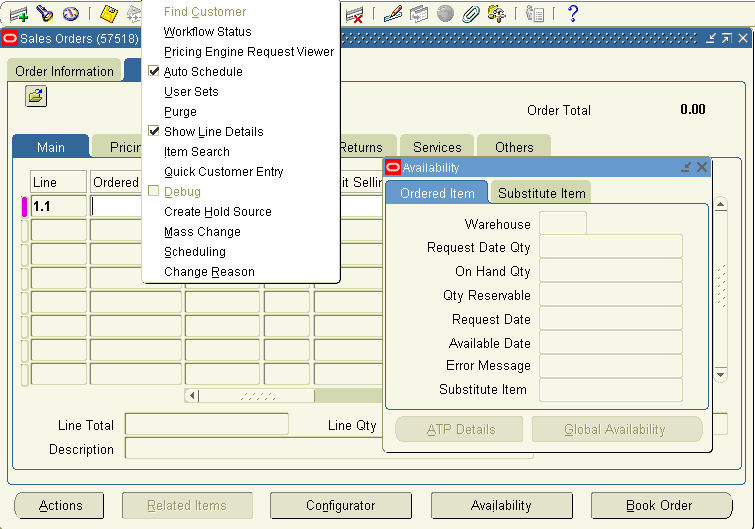Click the Ordered Item cell on line 1.1

pos(116,206)
